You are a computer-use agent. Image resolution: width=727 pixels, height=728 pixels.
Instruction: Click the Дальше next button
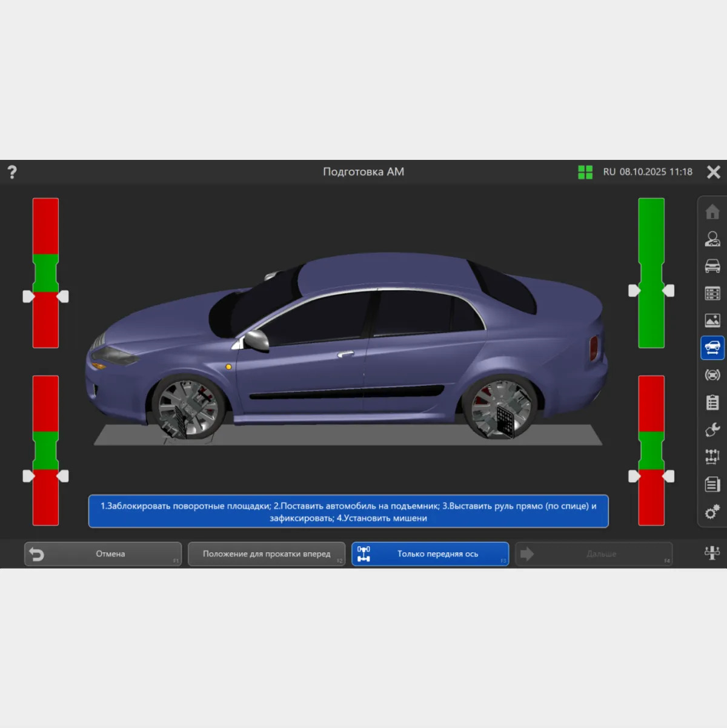594,554
